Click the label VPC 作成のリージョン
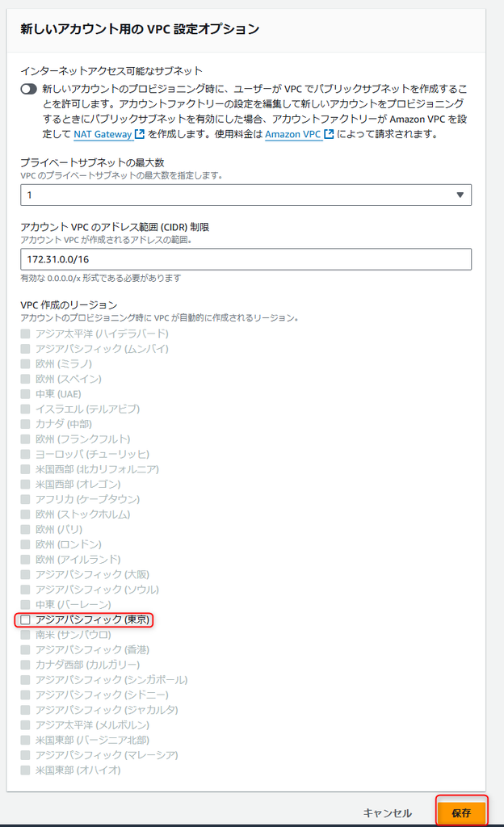The width and height of the screenshot is (504, 827). [69, 304]
